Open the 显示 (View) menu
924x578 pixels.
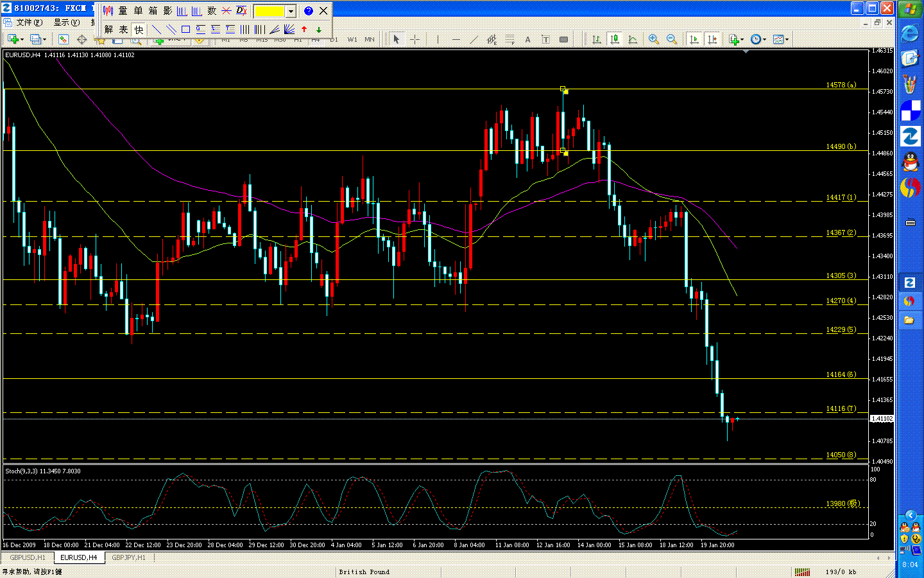[x=67, y=22]
